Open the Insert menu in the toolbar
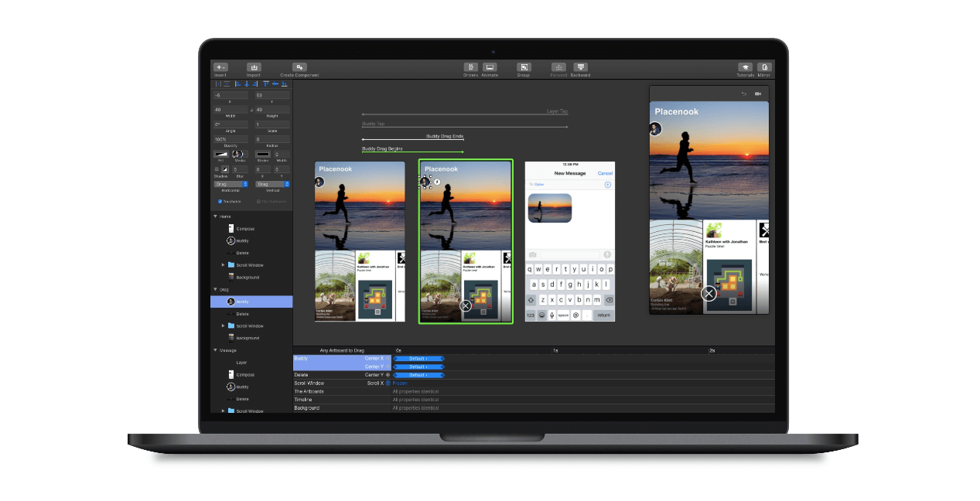The height and width of the screenshot is (501, 980). pos(220,67)
